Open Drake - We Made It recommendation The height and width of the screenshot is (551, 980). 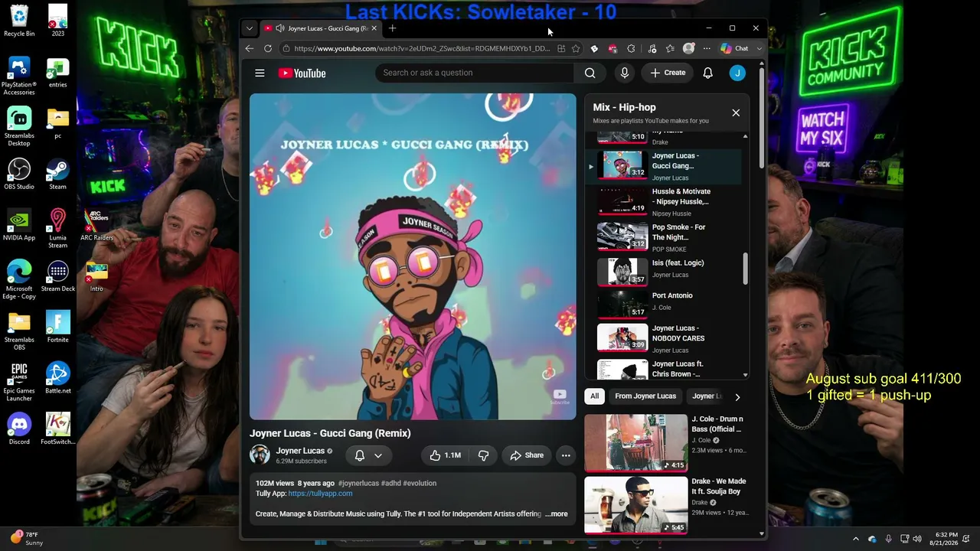point(666,505)
